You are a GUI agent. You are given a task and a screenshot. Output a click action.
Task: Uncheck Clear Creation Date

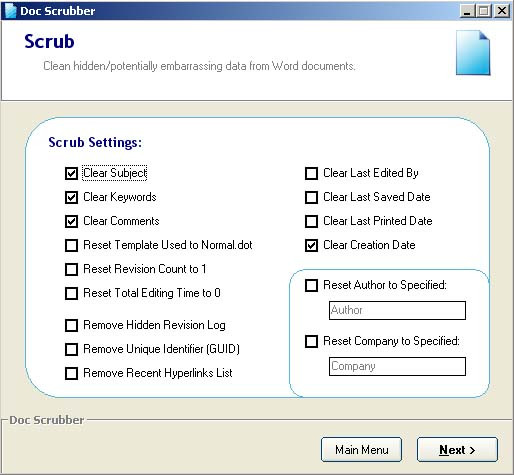tap(311, 245)
